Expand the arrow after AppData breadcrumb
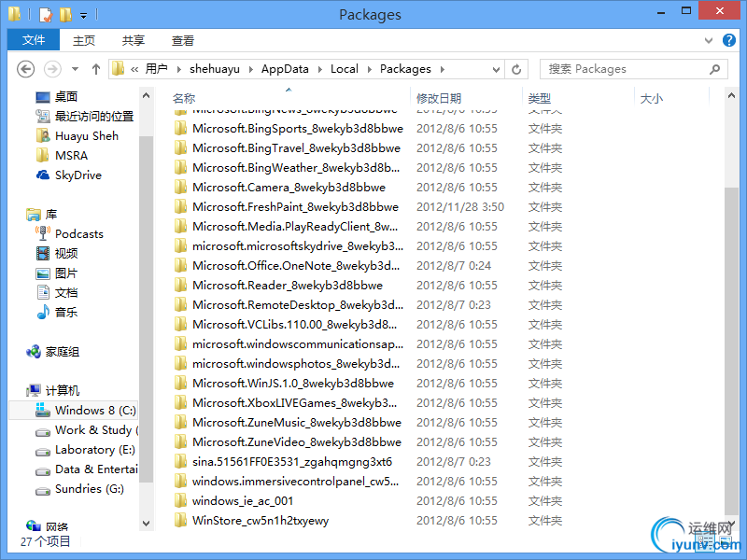 pyautogui.click(x=319, y=69)
